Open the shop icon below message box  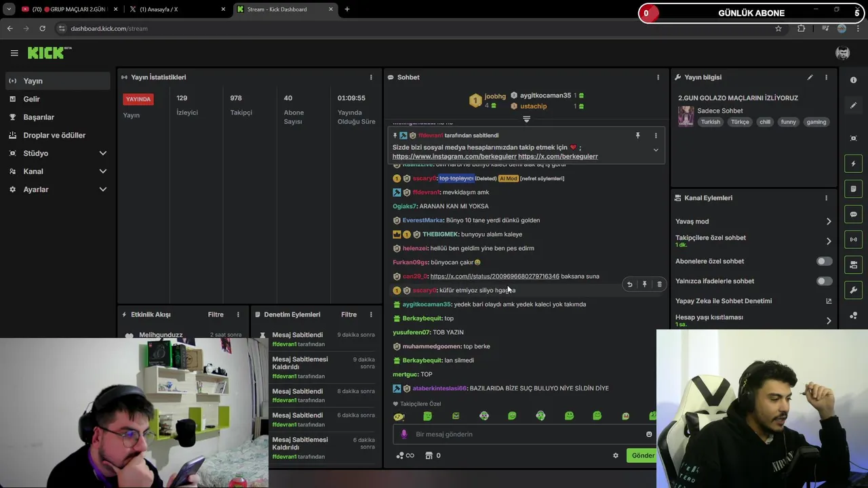click(x=429, y=455)
